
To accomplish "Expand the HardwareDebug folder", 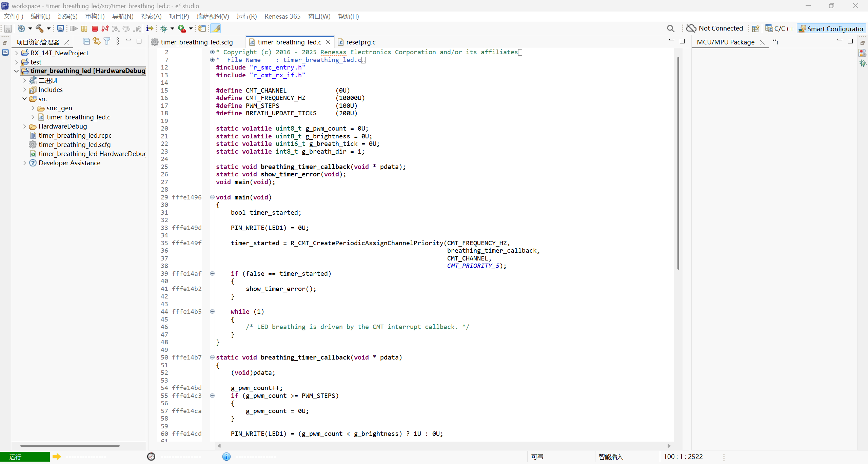I will 24,126.
